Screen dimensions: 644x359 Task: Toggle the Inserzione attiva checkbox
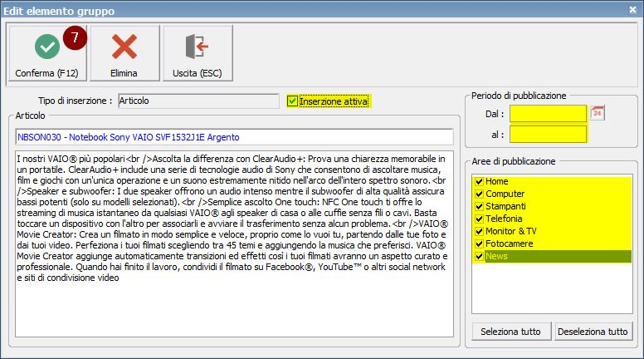(292, 101)
